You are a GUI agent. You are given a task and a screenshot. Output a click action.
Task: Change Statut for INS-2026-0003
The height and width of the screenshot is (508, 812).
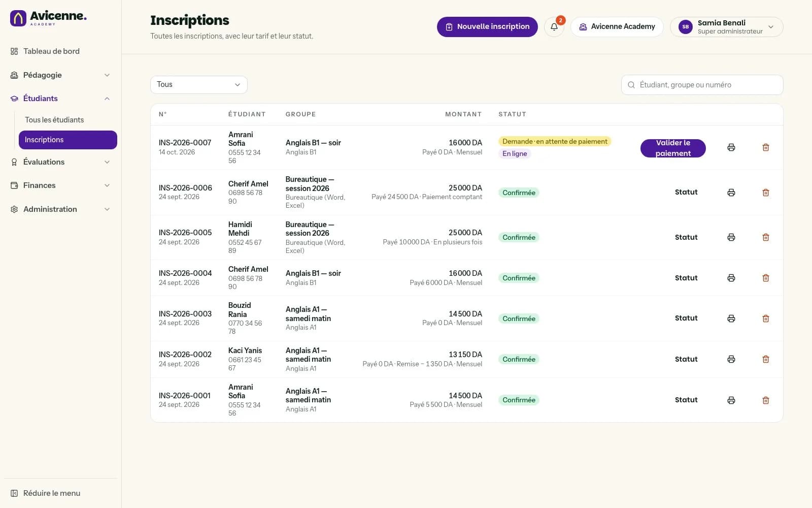tap(686, 318)
